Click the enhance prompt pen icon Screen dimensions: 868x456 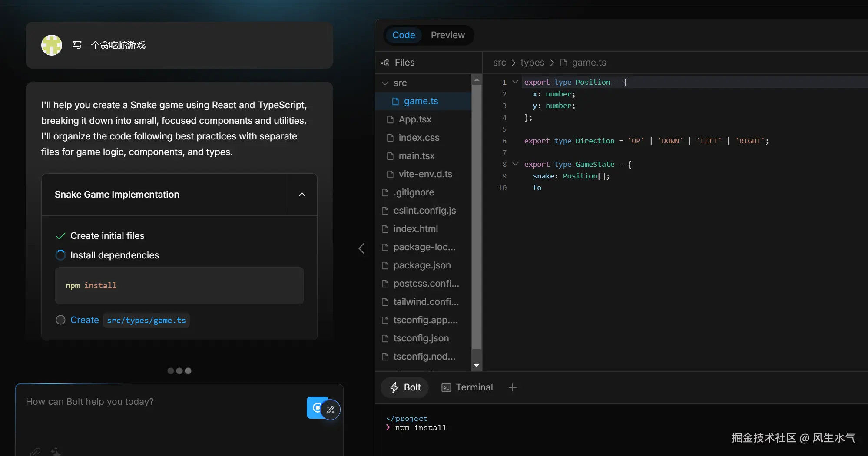click(x=331, y=410)
